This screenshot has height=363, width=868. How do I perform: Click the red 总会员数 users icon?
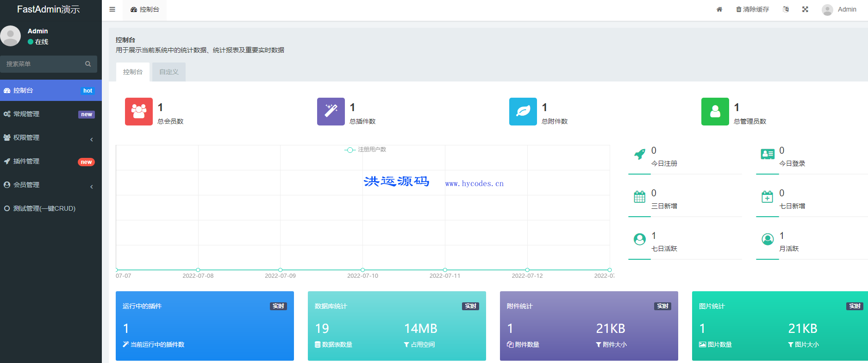tap(139, 112)
